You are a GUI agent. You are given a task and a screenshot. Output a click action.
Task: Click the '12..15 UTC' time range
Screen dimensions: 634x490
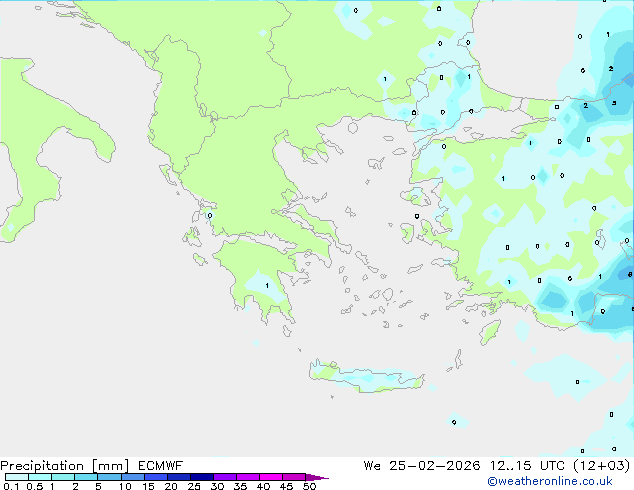pos(527,466)
